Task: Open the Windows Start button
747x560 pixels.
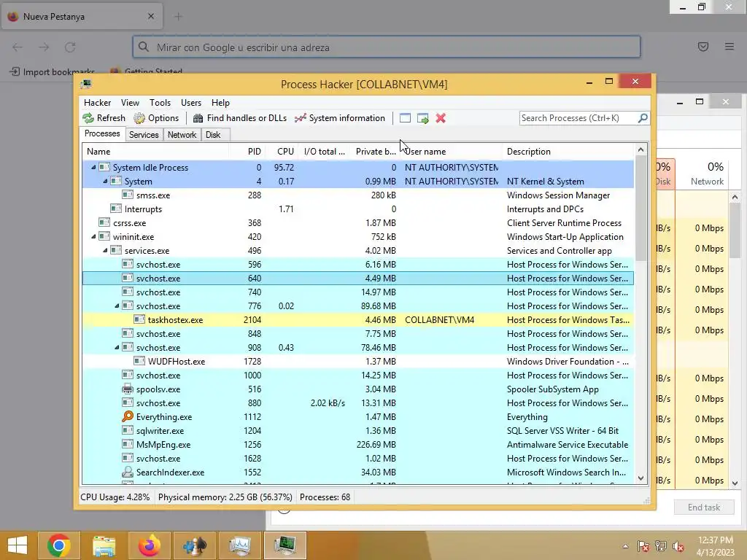Action: tap(18, 545)
